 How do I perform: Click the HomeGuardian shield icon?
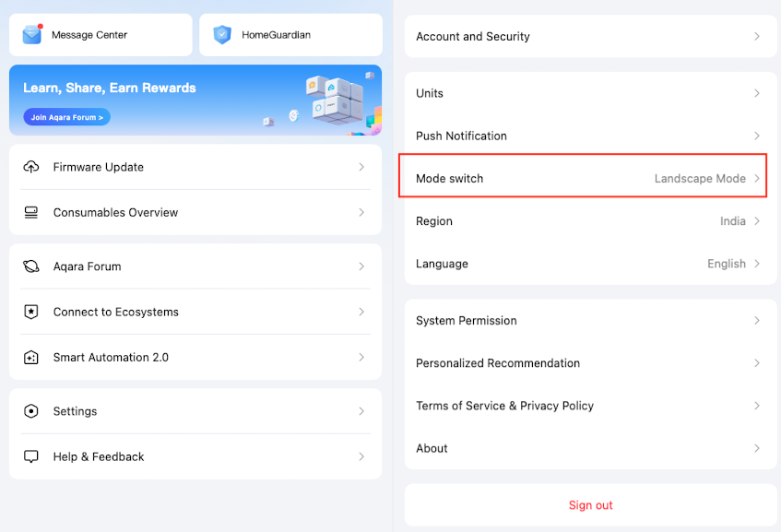pos(222,35)
